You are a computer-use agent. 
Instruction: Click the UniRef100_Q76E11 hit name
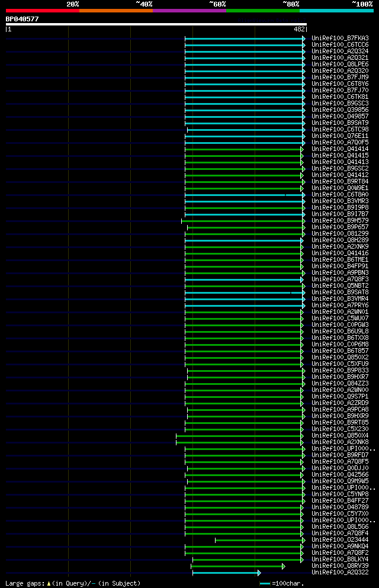click(x=340, y=136)
